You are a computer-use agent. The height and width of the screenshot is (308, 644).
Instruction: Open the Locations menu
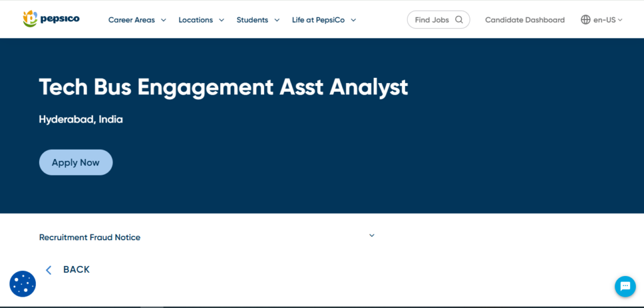point(196,19)
